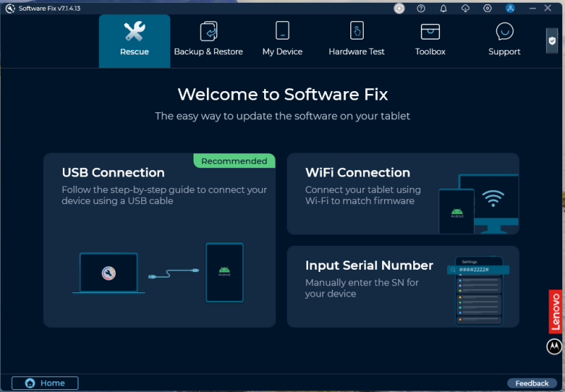Click the Android phone illustration in USB card
The width and height of the screenshot is (565, 392).
pos(225,273)
